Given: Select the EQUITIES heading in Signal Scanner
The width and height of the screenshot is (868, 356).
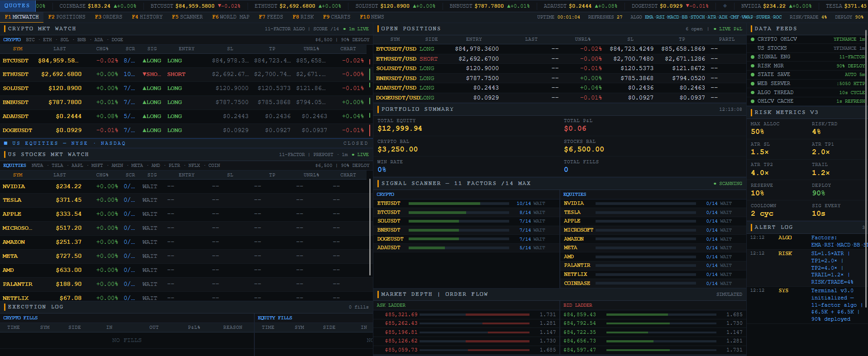Looking at the screenshot, I should 575,195.
